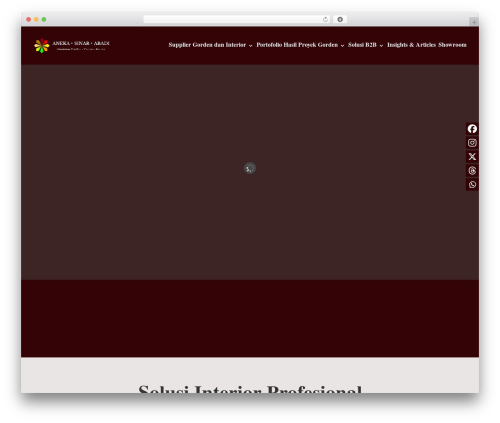Open the Solusi B2B menu item
This screenshot has width=500, height=423.
pyautogui.click(x=362, y=45)
